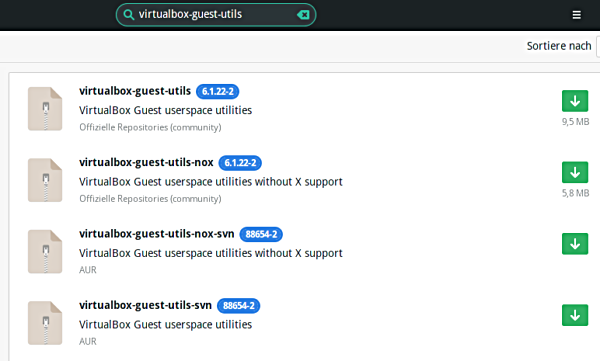Click version badge 6.1.22-2 of virtualbox-guest-utils-nox
This screenshot has width=600, height=361.
[240, 163]
